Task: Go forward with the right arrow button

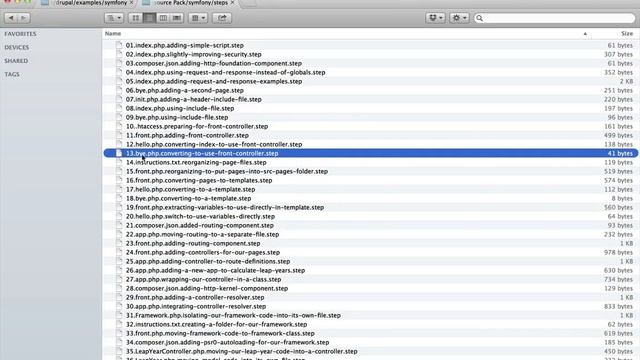Action: 23,18
